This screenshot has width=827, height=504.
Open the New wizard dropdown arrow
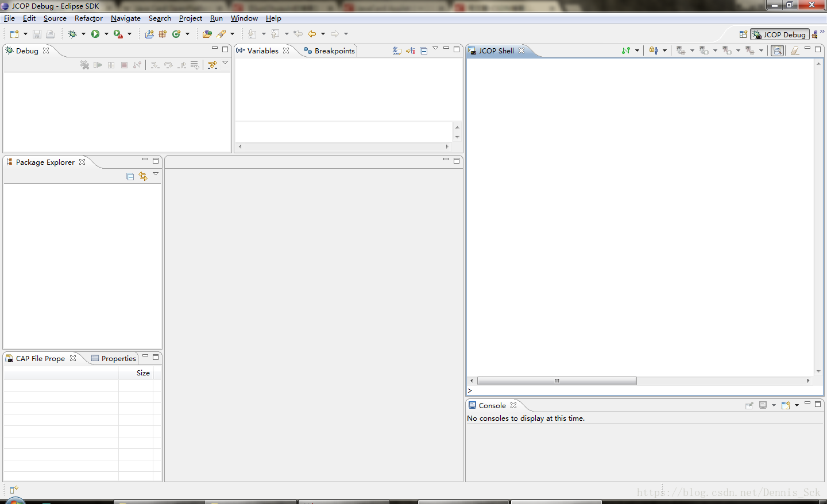25,34
